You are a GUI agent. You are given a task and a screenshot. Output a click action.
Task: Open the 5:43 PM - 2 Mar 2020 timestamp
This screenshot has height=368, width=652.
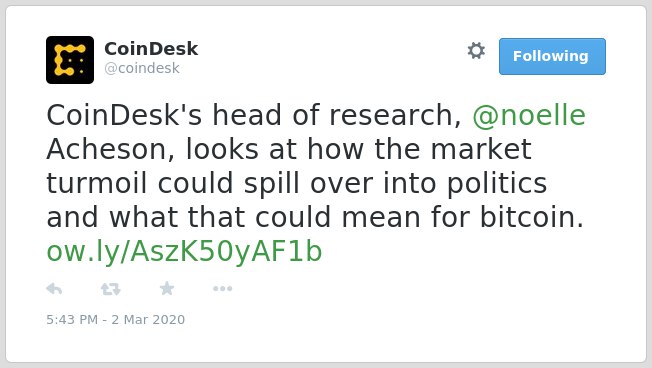pyautogui.click(x=116, y=319)
